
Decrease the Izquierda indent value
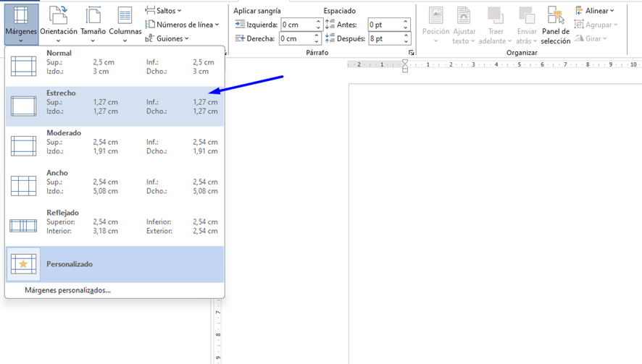tap(318, 27)
